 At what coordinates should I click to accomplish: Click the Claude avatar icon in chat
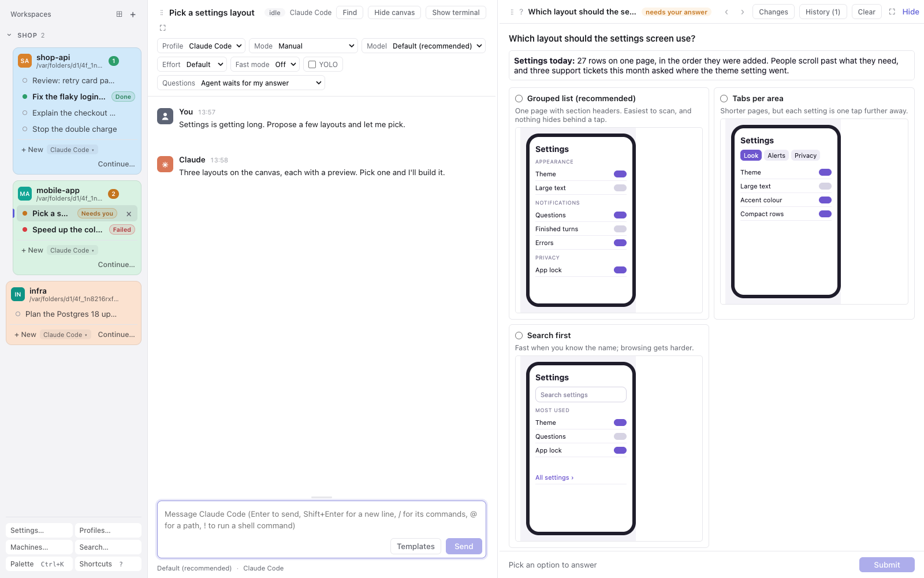tap(165, 164)
